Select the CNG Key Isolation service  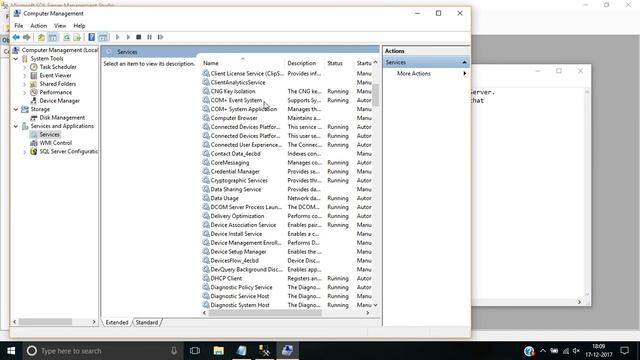233,91
